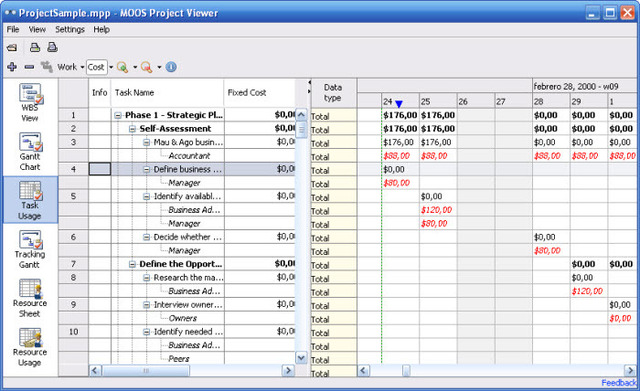Click the timeline horizontal scrollbar thumb
This screenshot has width=640, height=391.
(406, 371)
